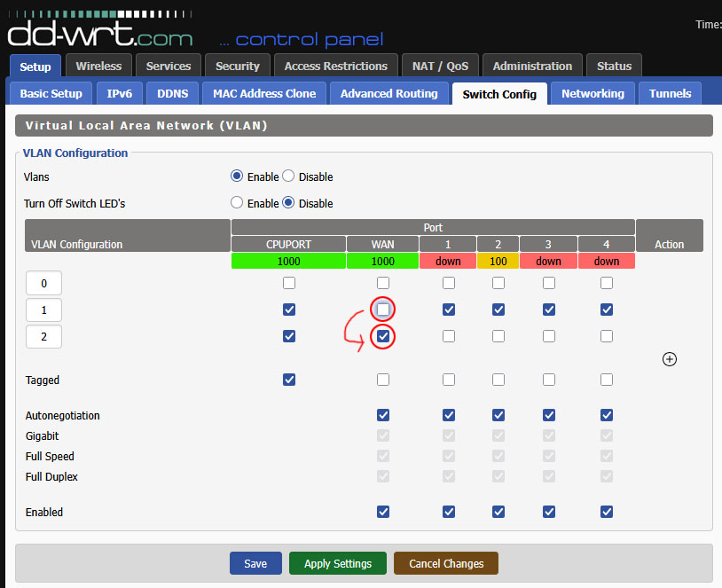
Task: Enable Turn Off Switch LED's
Action: pyautogui.click(x=237, y=202)
